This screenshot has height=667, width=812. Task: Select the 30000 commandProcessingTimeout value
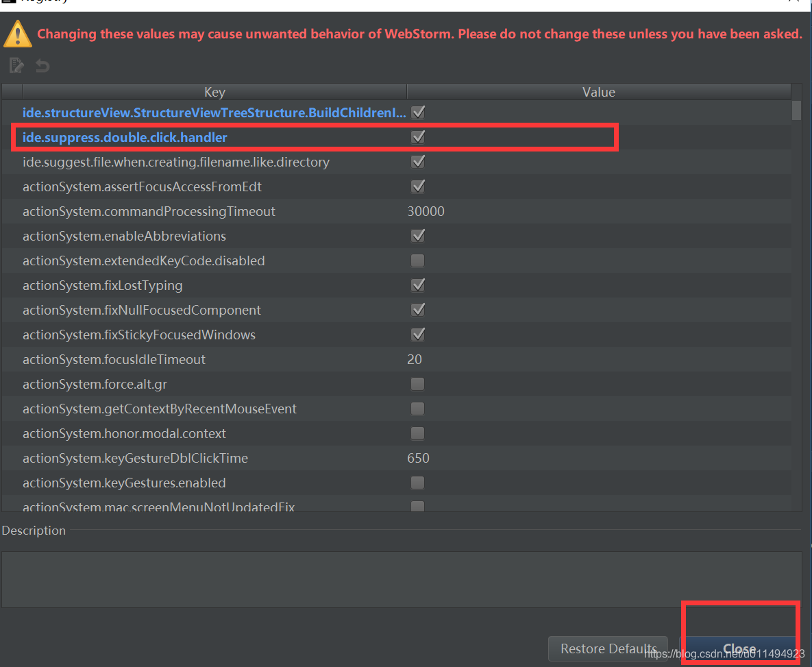click(426, 211)
